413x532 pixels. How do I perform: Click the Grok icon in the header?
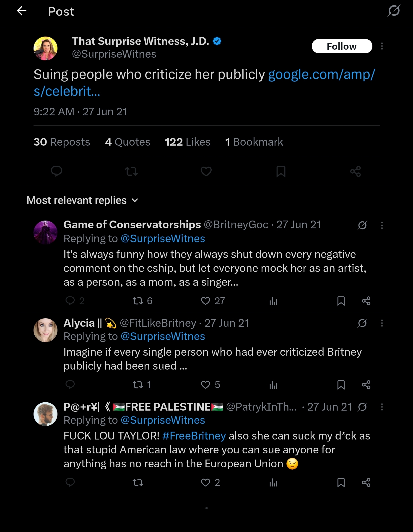coord(394,10)
